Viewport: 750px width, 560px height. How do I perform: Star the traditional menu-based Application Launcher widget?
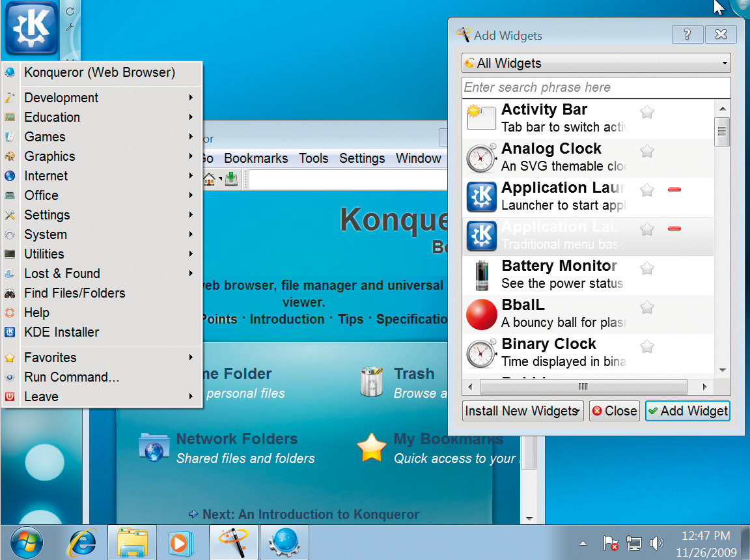[x=647, y=229]
